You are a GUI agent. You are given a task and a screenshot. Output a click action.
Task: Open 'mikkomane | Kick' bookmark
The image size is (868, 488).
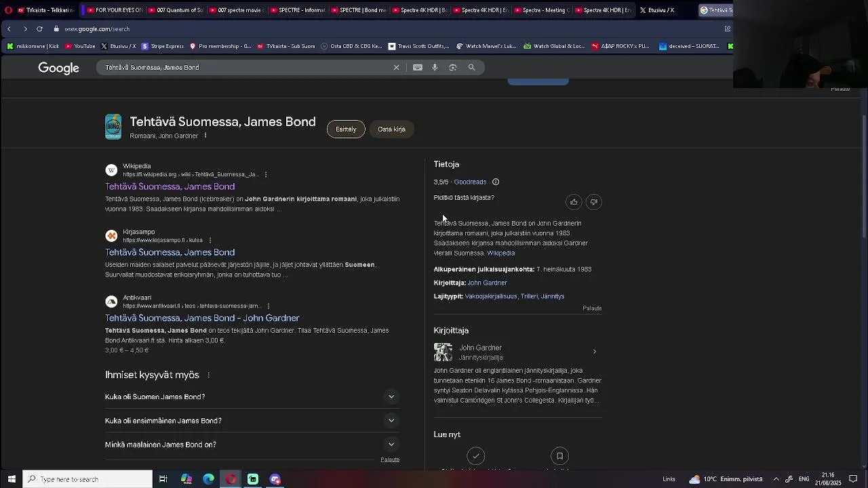click(33, 47)
